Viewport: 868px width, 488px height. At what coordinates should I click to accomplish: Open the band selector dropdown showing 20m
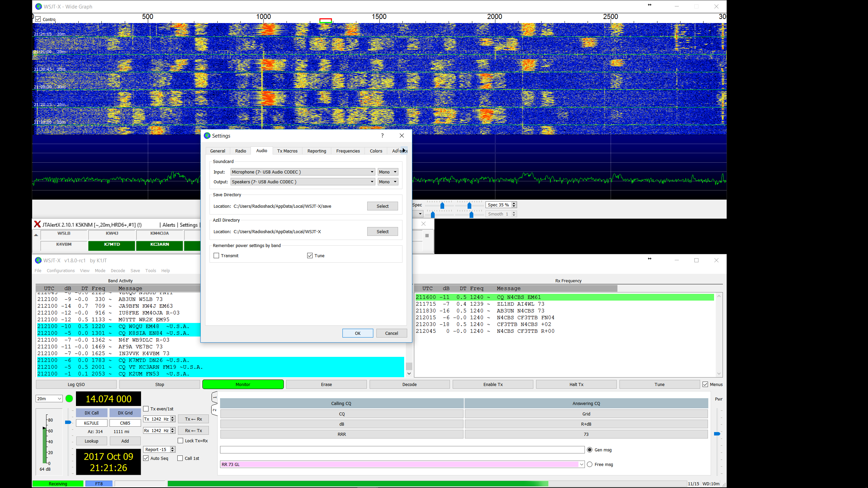49,399
